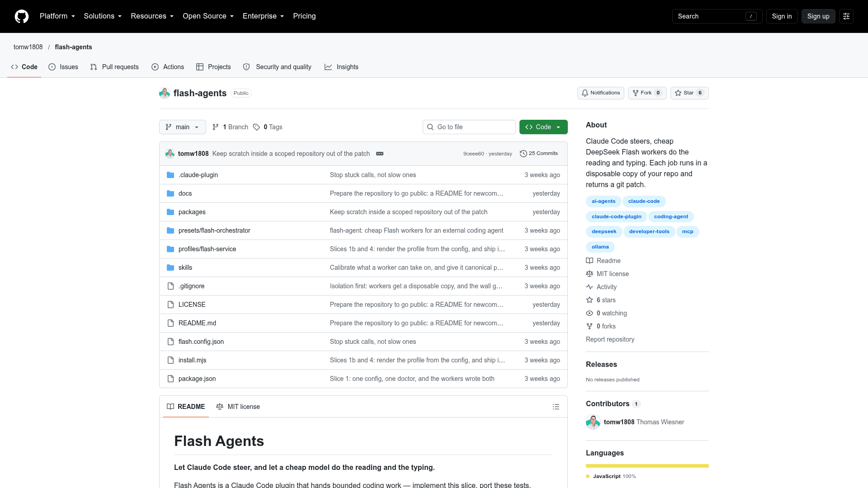Click the Sign in button
This screenshot has height=488, width=868.
pos(782,16)
